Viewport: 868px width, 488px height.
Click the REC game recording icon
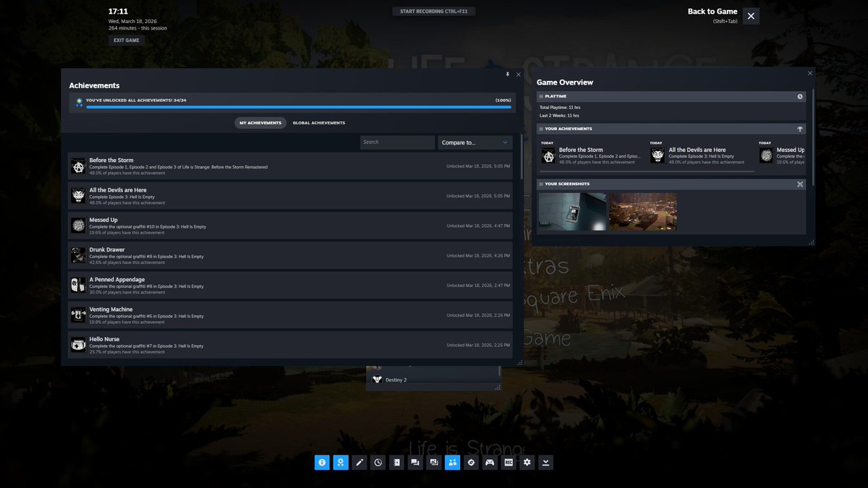tap(509, 462)
